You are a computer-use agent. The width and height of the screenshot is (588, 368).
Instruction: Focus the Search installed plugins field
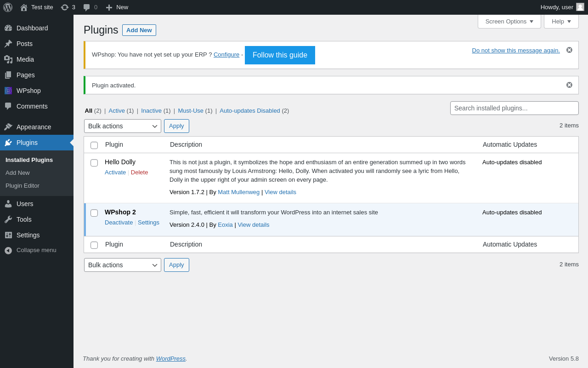click(514, 108)
